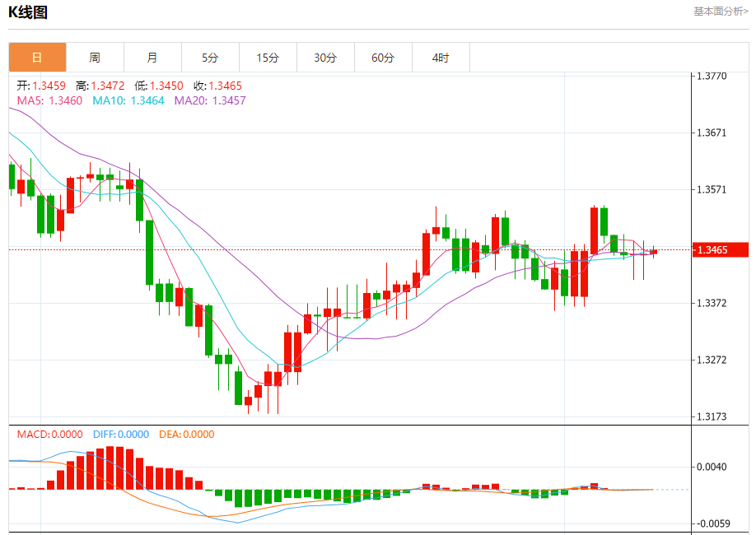Image resolution: width=756 pixels, height=535 pixels.
Task: Open the 4时 chart interval
Action: point(441,58)
